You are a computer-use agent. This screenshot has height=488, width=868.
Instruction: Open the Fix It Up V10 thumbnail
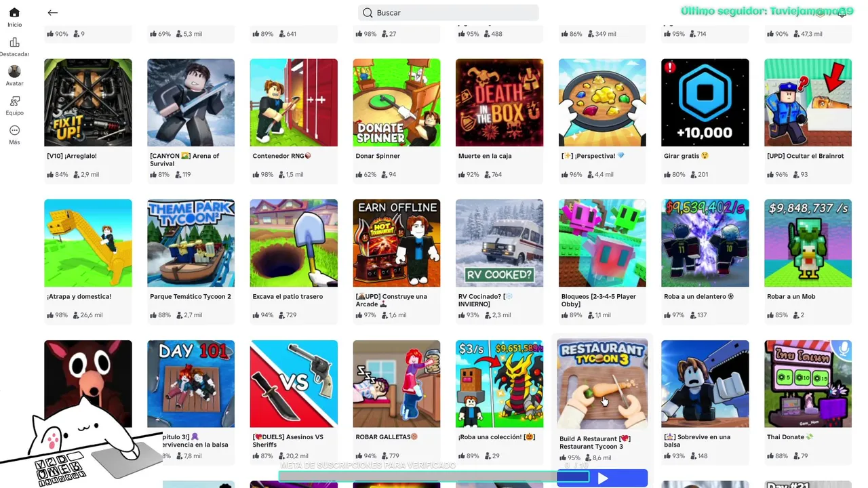(88, 102)
